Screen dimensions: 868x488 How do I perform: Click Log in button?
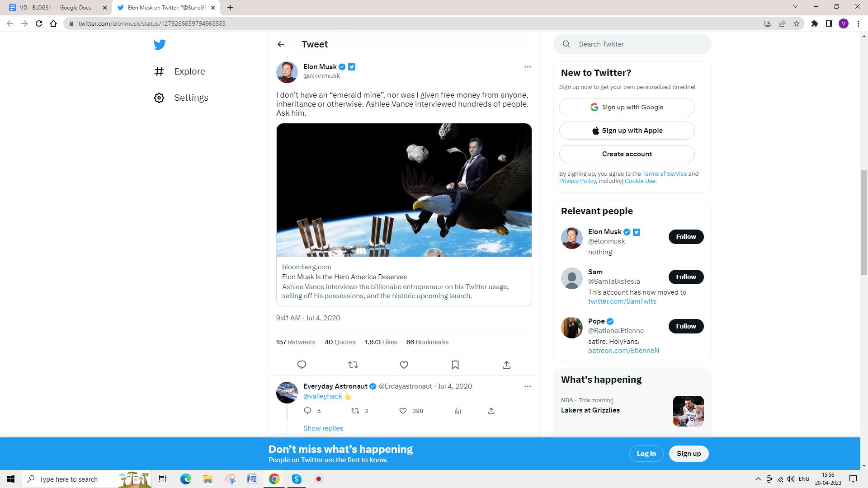[646, 454]
